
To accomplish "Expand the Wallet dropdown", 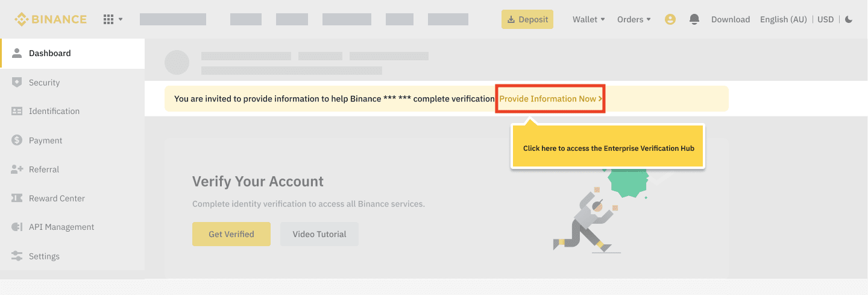I will click(x=588, y=19).
